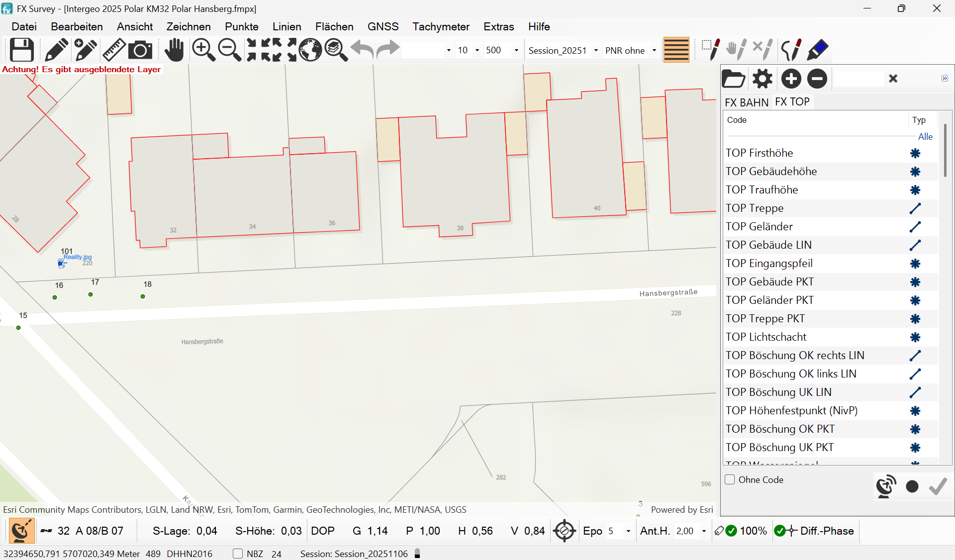Open the globe map view icon
This screenshot has height=560, width=955.
310,50
